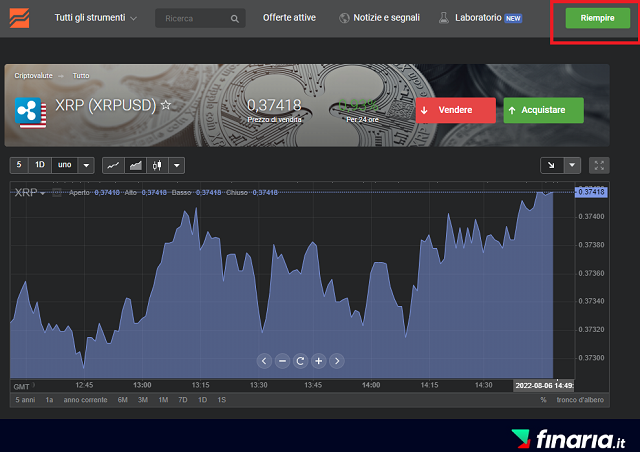Click small icon beside XRP chart legend
The height and width of the screenshot is (452, 640).
[57, 193]
